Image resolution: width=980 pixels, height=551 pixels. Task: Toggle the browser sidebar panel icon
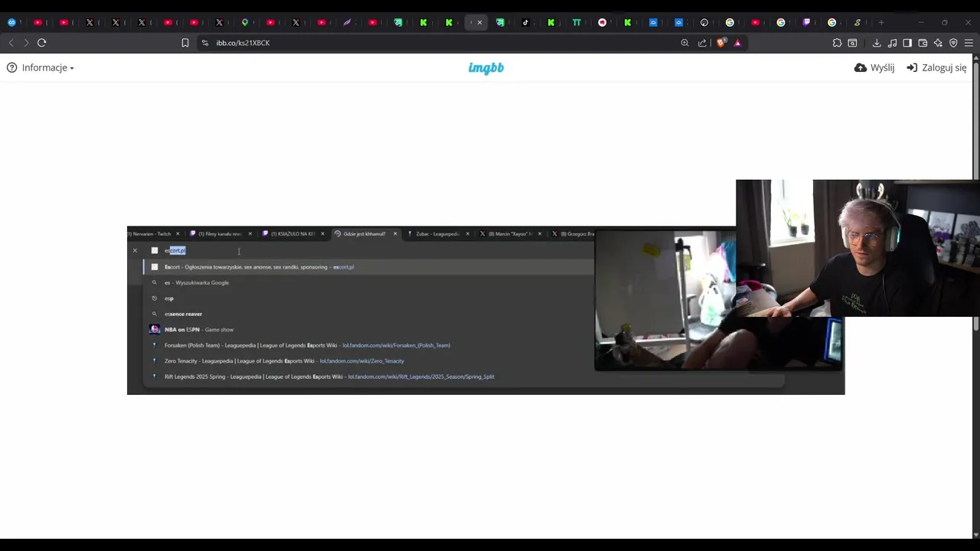pyautogui.click(x=907, y=43)
